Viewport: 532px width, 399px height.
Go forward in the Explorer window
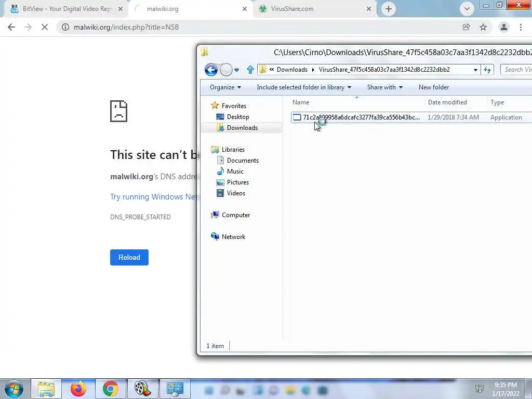pyautogui.click(x=226, y=70)
